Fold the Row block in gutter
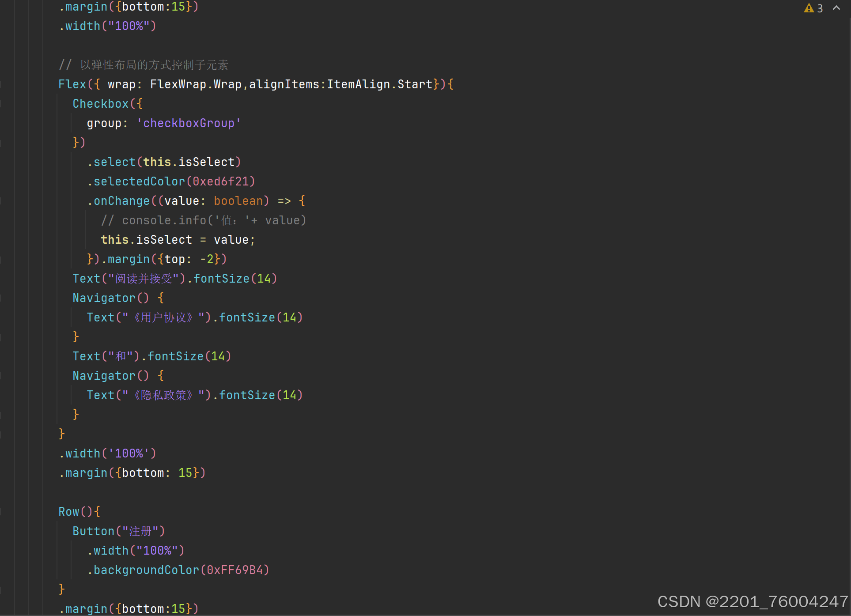851x616 pixels. [1, 512]
